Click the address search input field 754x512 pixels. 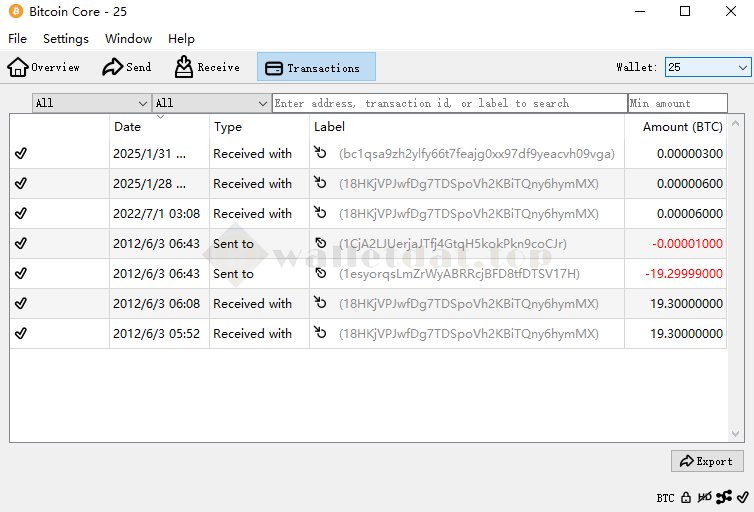click(449, 103)
